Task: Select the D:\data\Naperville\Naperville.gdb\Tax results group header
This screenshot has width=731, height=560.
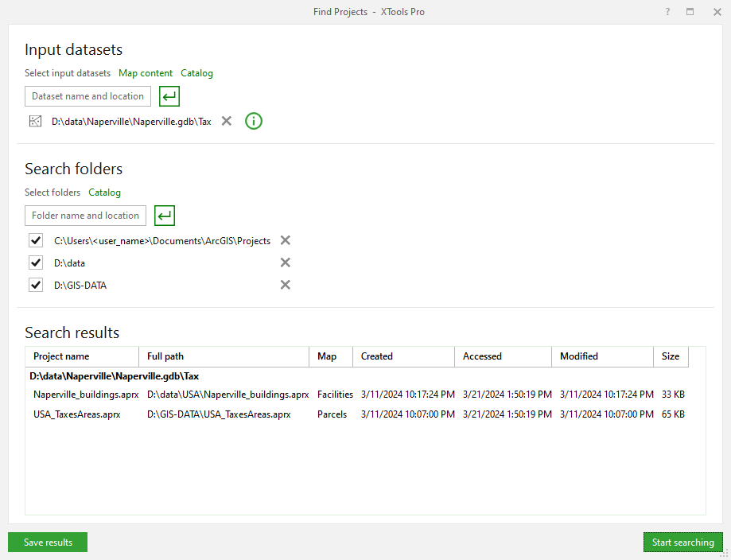Action: [x=115, y=376]
